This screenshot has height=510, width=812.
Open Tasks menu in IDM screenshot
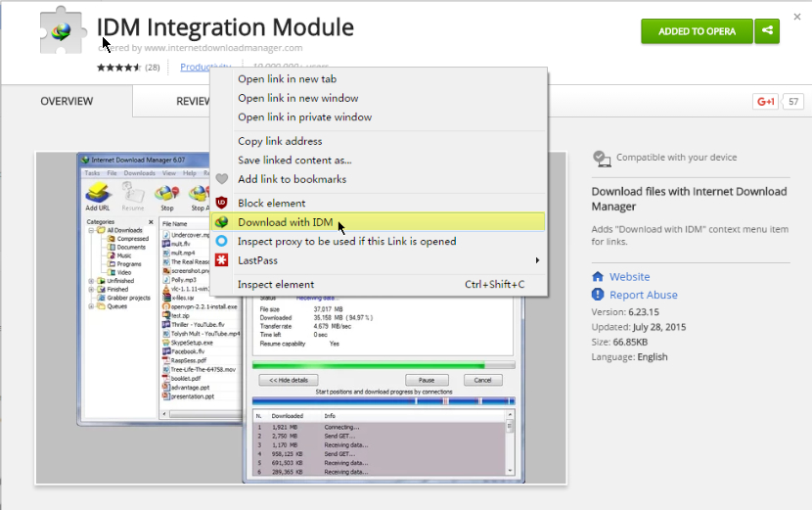[x=92, y=173]
